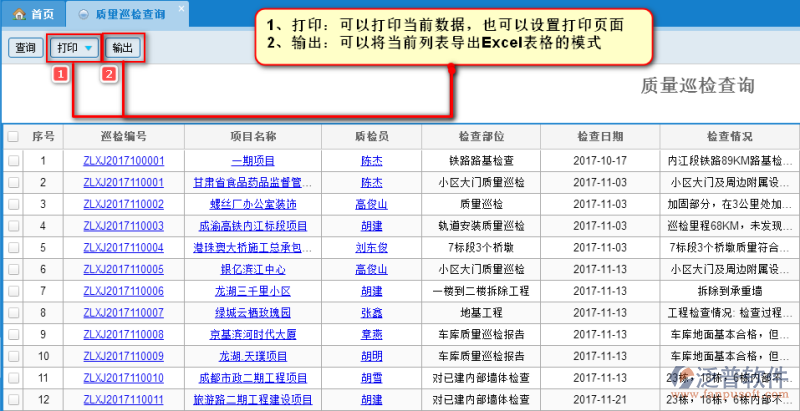Viewport: 800px width, 411px height.
Task: Open inspection record ZLXJ2017110011
Action: (123, 399)
